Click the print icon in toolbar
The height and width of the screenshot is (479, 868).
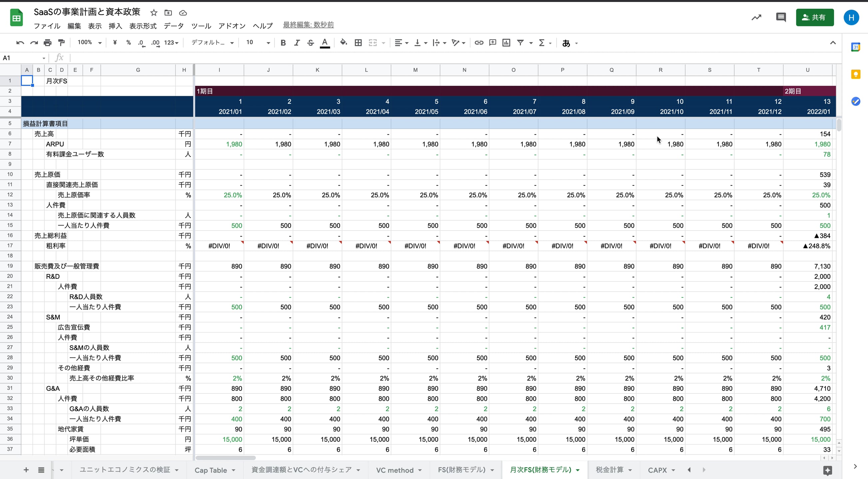click(x=48, y=43)
